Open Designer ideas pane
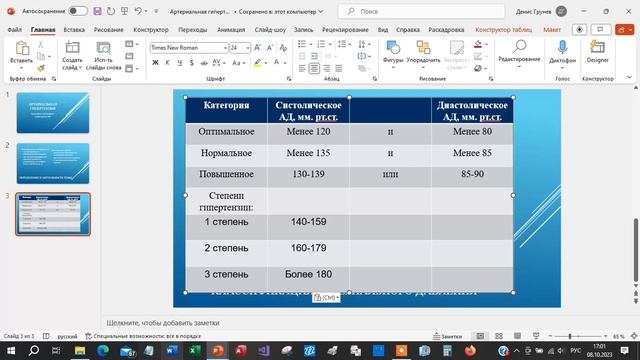Image resolution: width=640 pixels, height=360 pixels. 597,47
